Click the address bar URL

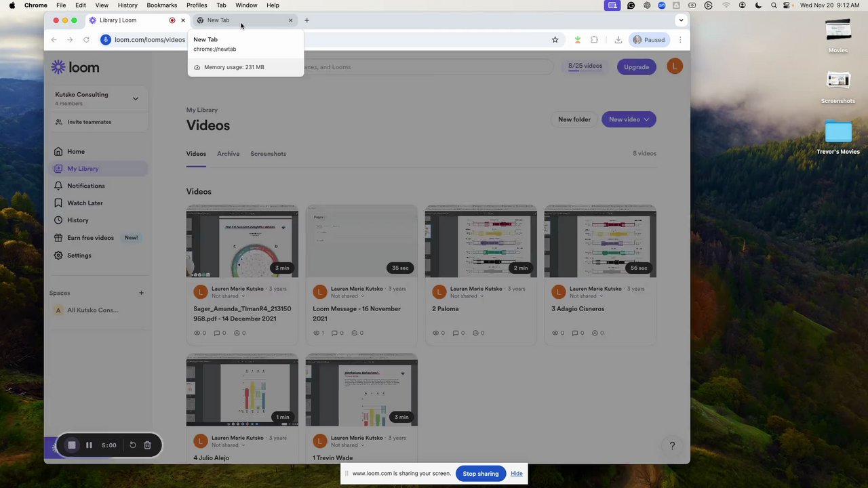point(150,40)
